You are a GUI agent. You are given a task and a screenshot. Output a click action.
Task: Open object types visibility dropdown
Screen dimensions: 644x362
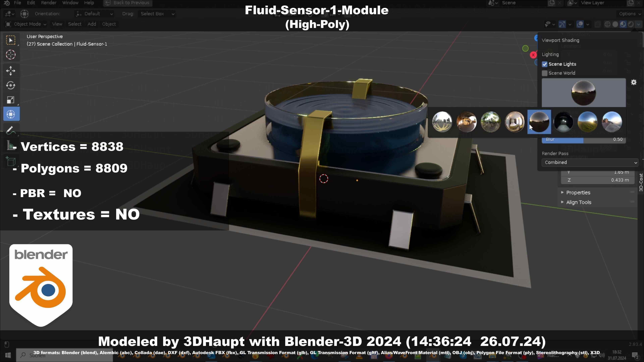coord(550,24)
